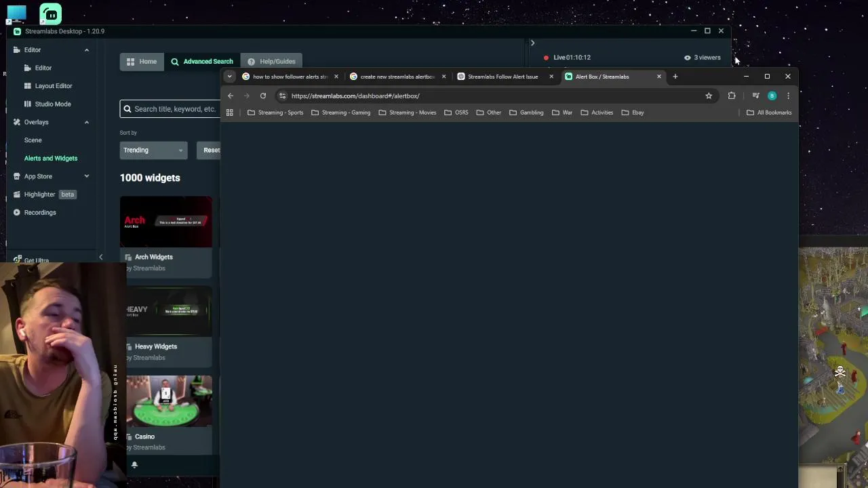Close the 'create new streamlabs alertbox' tab
The height and width of the screenshot is (488, 868).
pyautogui.click(x=443, y=77)
